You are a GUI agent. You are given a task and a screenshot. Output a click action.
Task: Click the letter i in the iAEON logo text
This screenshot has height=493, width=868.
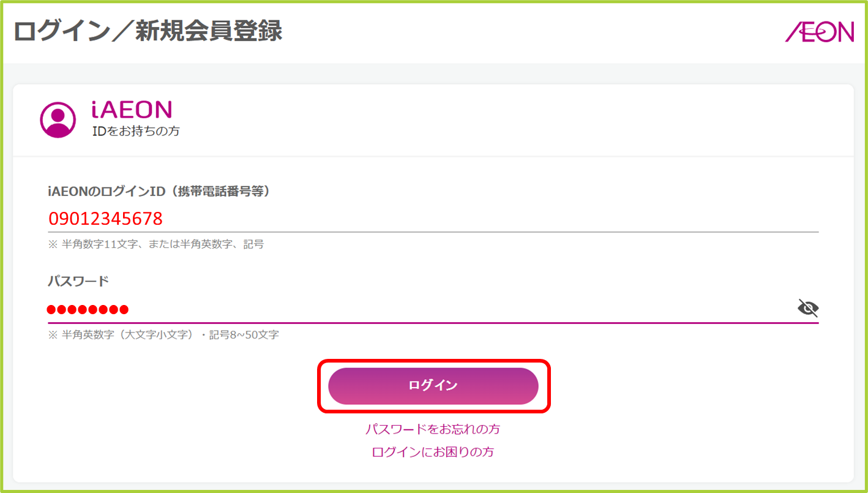94,110
